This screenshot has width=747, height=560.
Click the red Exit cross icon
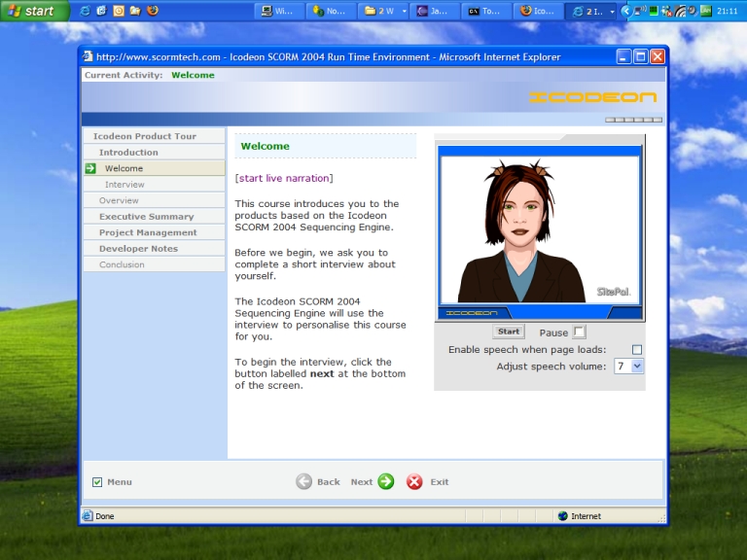pos(414,481)
